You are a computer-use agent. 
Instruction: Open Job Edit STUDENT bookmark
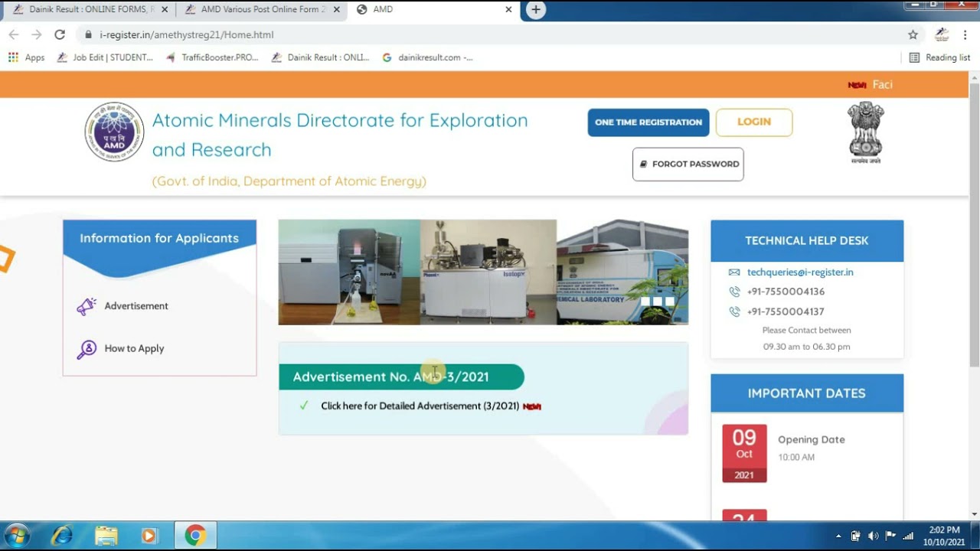pyautogui.click(x=105, y=57)
